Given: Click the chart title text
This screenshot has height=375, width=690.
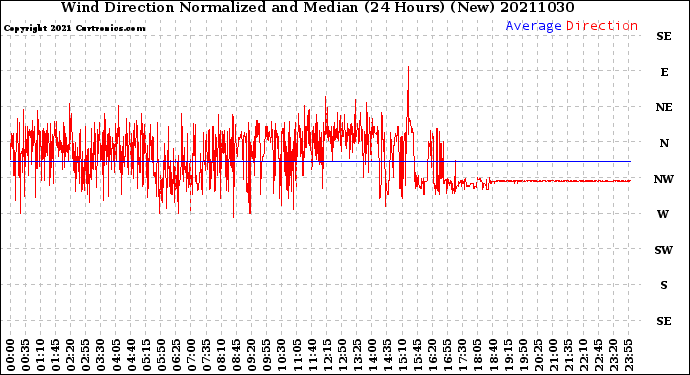Looking at the screenshot, I should click(317, 7).
